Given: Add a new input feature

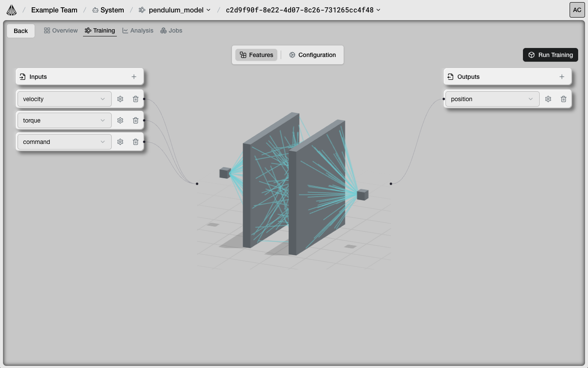Looking at the screenshot, I should pos(134,76).
